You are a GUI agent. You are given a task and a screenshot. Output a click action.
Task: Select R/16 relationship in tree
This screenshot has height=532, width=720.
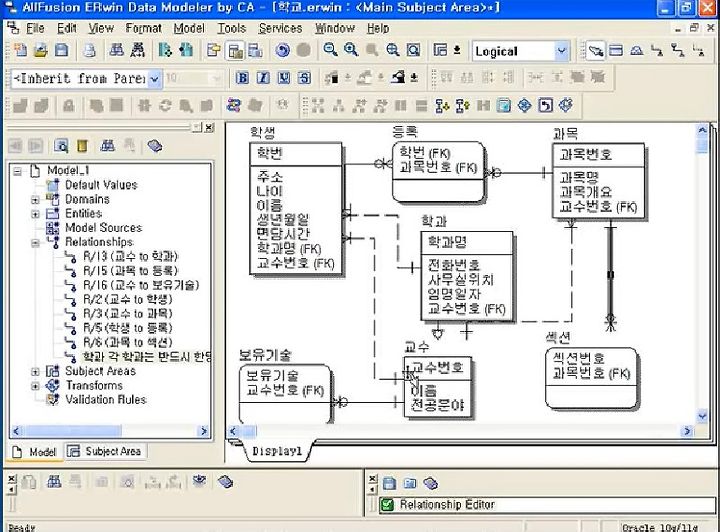[141, 285]
